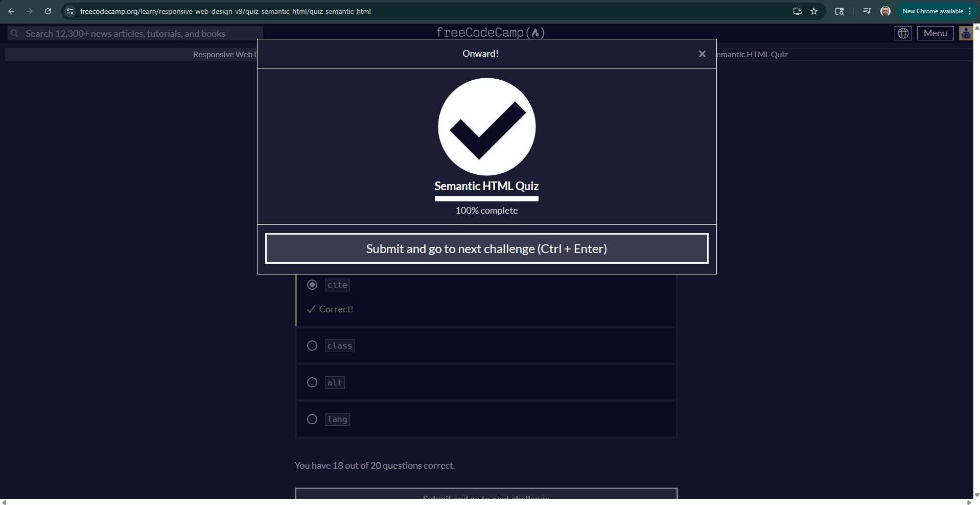
Task: Close the Onward! completion dialog
Action: [702, 54]
